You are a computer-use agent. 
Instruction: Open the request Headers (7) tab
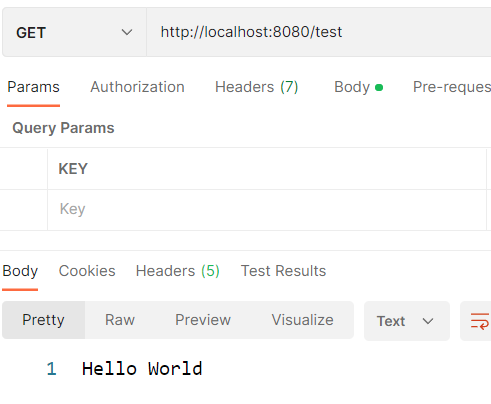click(256, 87)
